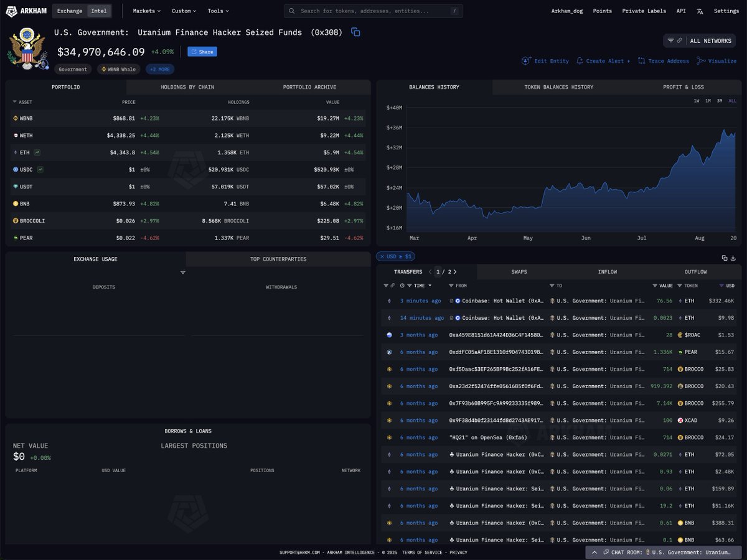This screenshot has height=560, width=747.
Task: Click the USDT token icon
Action: click(16, 187)
